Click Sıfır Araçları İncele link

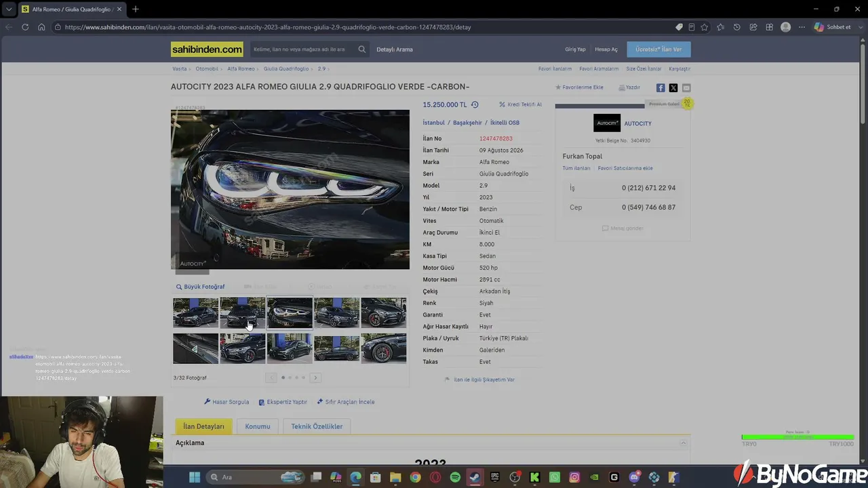point(345,402)
